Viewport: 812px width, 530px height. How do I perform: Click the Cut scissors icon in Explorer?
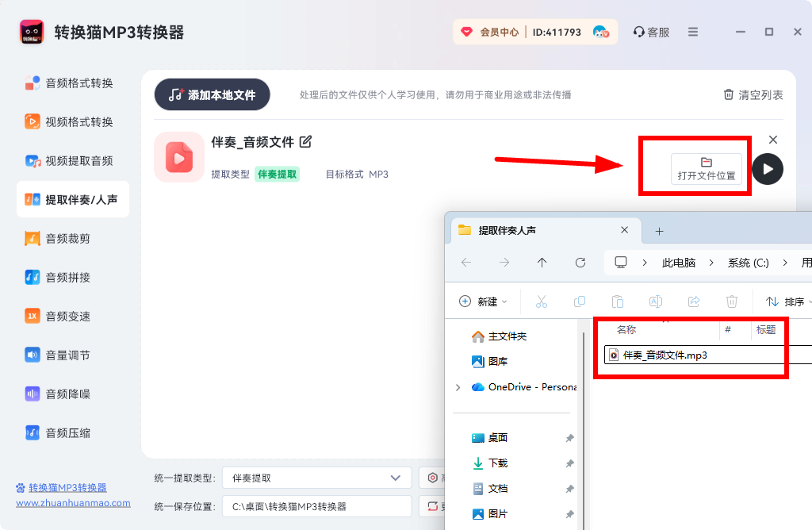(542, 301)
